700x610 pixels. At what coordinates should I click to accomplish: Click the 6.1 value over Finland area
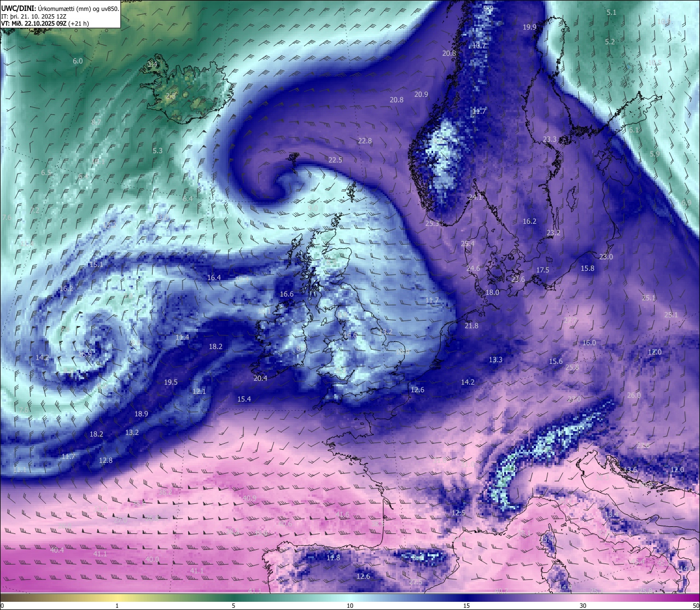click(x=634, y=130)
